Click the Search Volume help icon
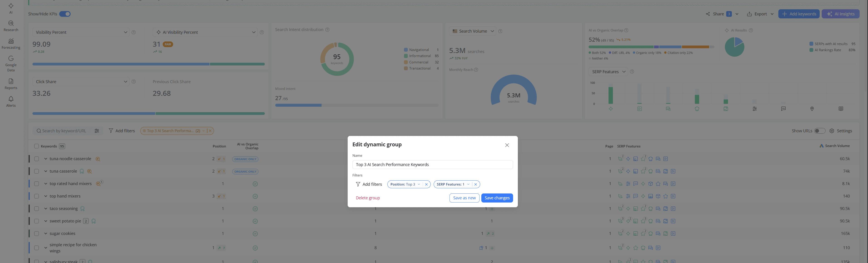 500,31
